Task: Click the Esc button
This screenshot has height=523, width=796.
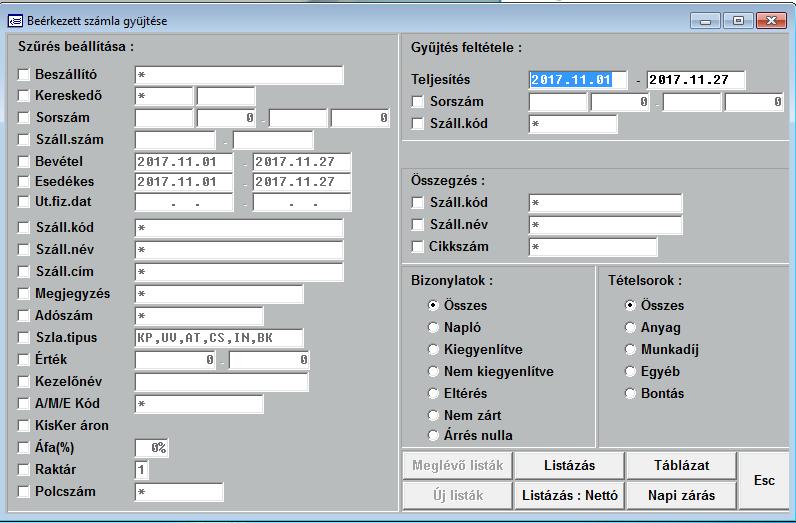Action: [x=764, y=480]
